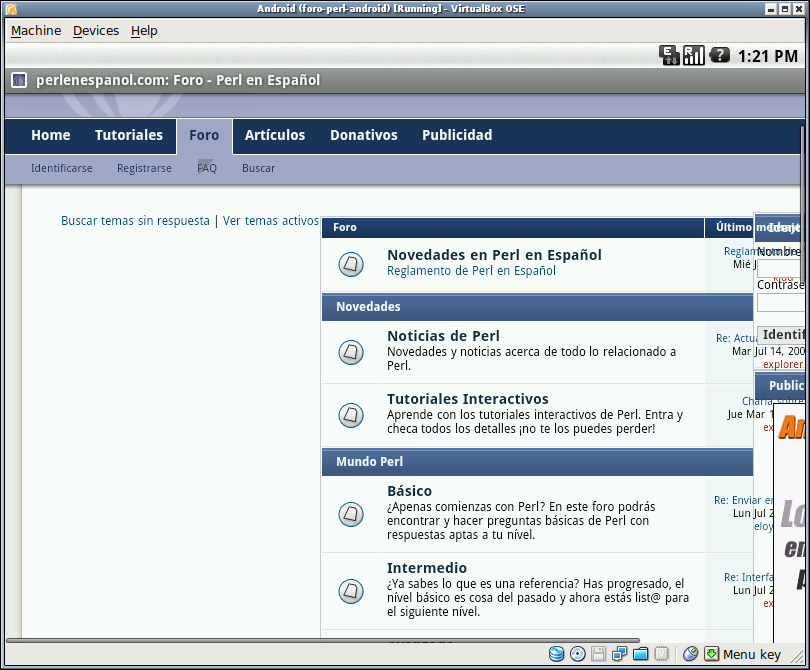Click the virtualization chip icon in status bar
Viewport: 810px width, 670px height.
[x=662, y=654]
